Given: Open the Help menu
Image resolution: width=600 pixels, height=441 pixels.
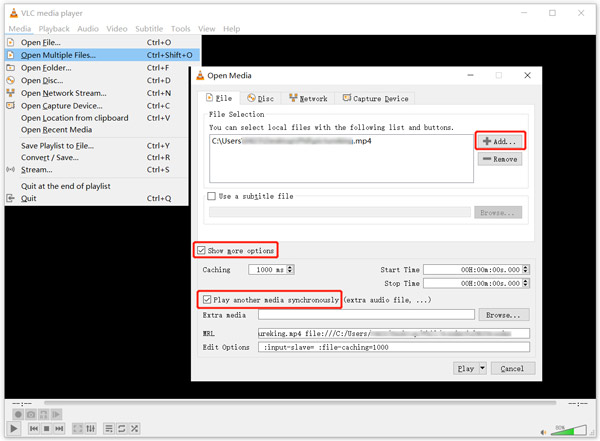Looking at the screenshot, I should [x=232, y=29].
